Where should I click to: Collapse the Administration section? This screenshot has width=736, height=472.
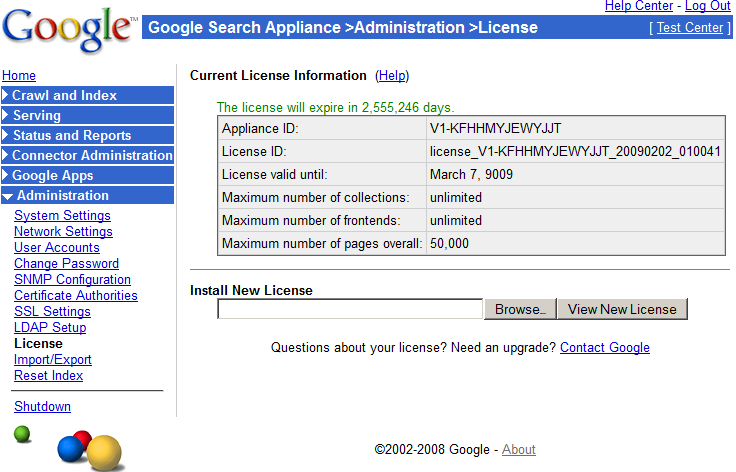(88, 196)
